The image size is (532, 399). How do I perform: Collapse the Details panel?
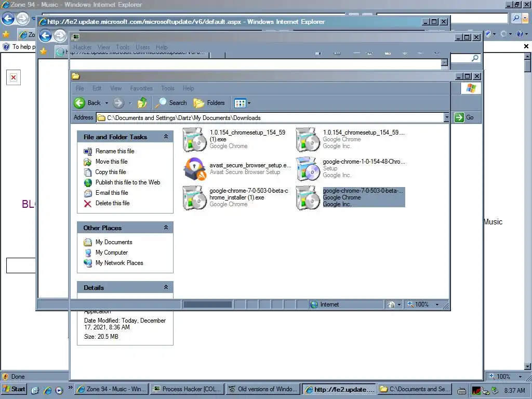coord(166,287)
